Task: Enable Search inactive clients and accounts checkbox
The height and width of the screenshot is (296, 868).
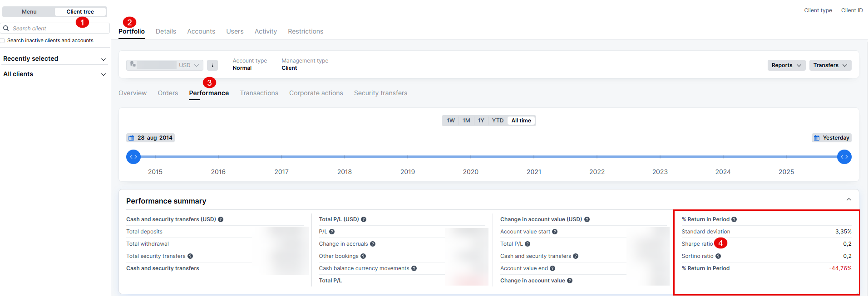Action: 3,41
